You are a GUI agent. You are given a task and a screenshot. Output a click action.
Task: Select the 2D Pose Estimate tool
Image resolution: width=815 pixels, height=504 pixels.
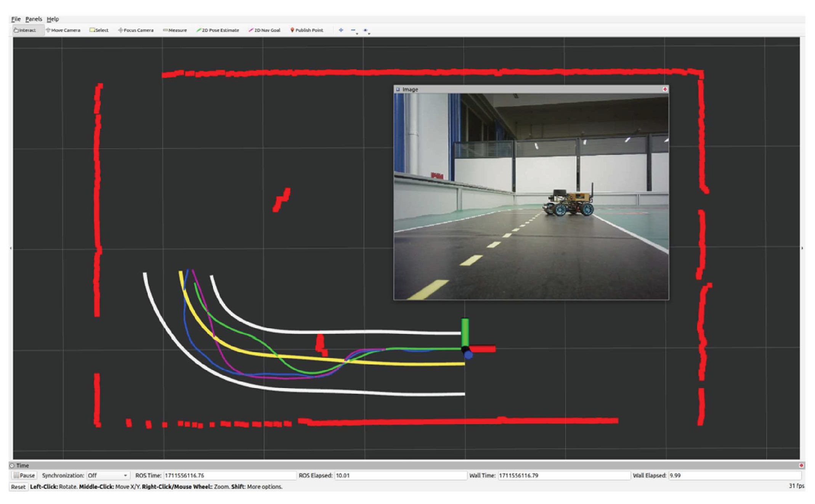[x=217, y=30]
